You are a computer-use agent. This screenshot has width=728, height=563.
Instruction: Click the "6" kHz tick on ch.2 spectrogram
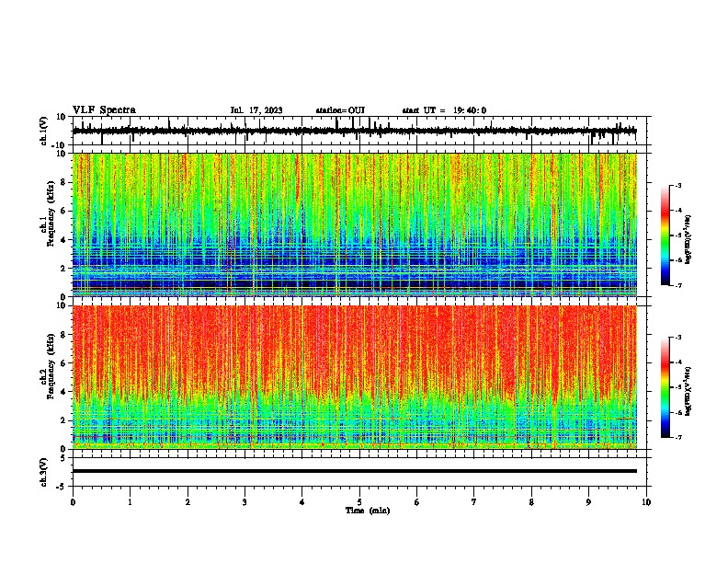point(64,363)
